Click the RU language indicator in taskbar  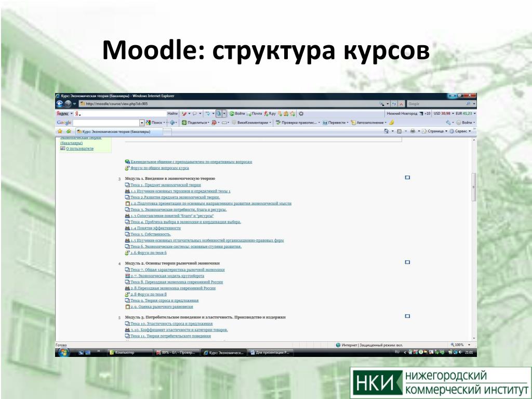pos(397,352)
